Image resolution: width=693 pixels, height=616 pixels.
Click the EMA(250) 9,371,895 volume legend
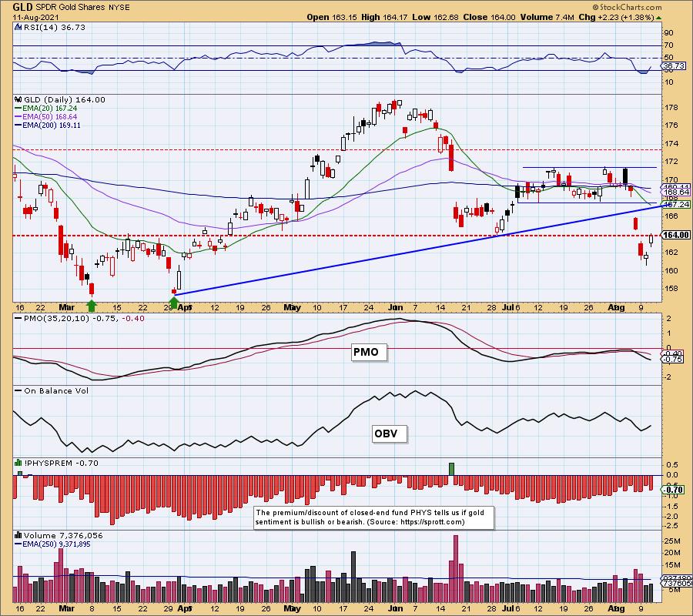[52, 544]
